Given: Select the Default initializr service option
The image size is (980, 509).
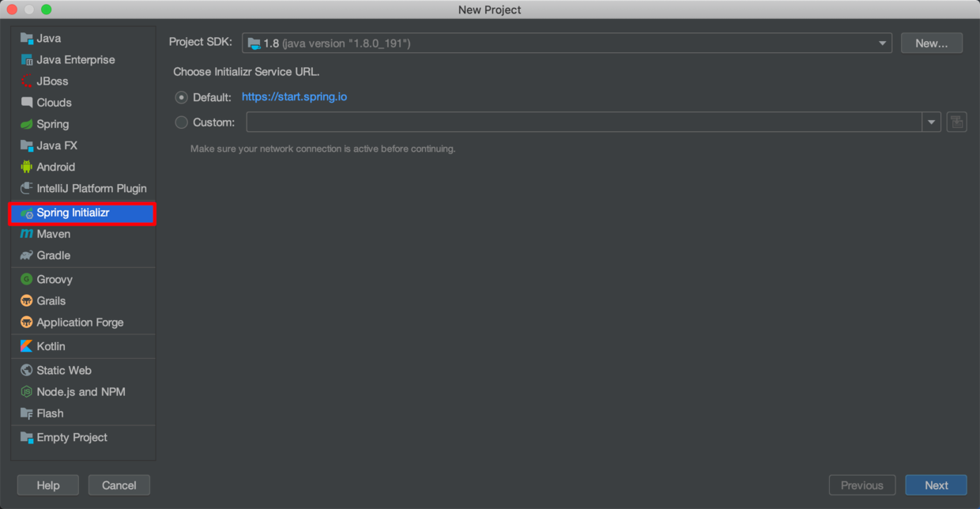Looking at the screenshot, I should pyautogui.click(x=181, y=96).
